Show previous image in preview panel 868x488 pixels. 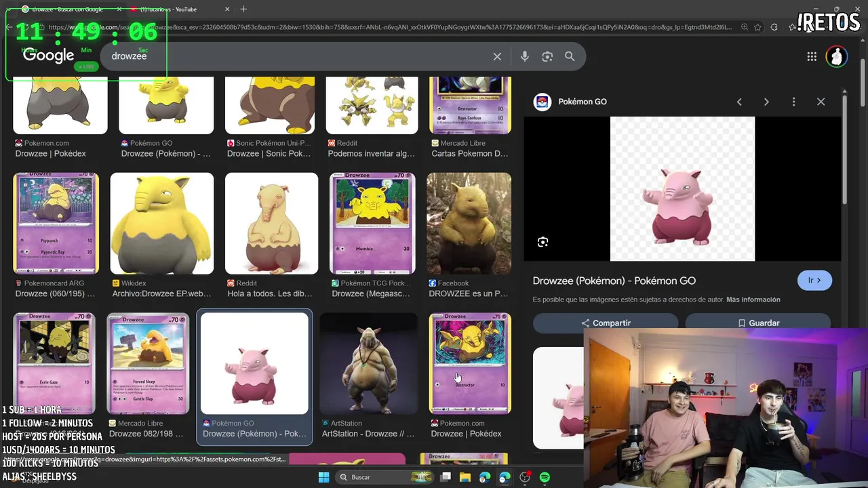[739, 102]
